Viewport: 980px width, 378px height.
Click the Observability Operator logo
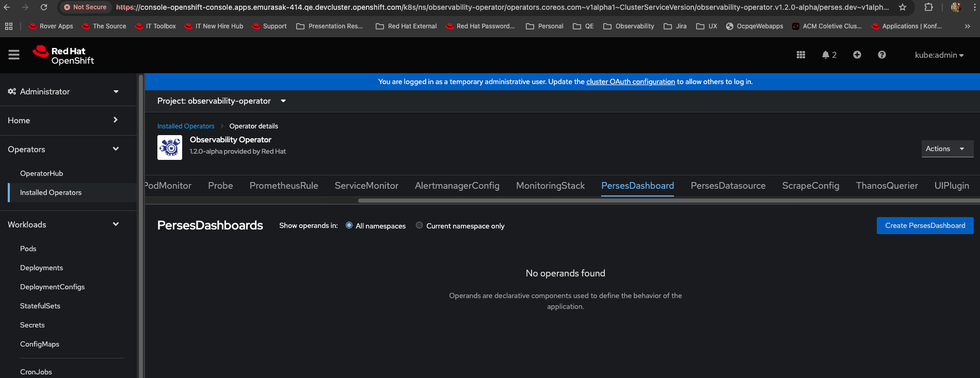point(170,147)
